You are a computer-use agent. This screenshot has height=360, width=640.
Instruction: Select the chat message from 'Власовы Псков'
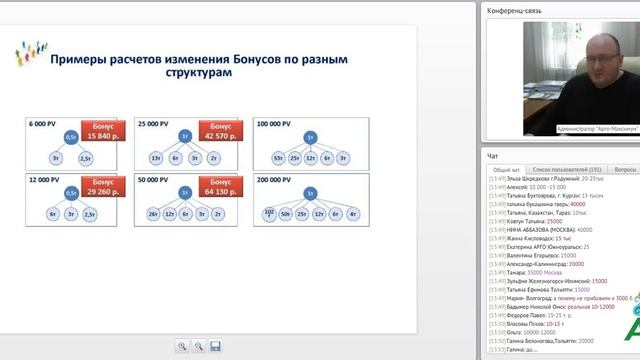click(526, 324)
